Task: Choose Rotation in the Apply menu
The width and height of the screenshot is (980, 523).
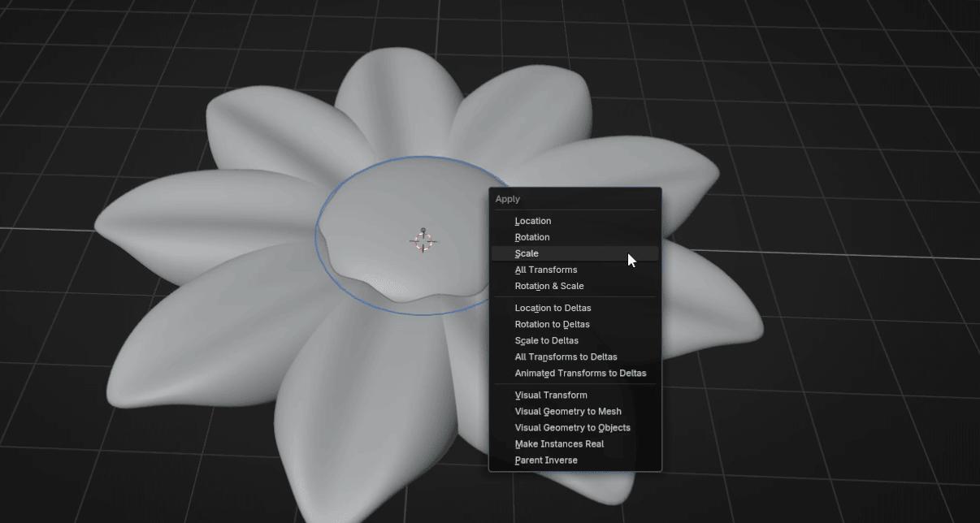Action: (x=532, y=237)
